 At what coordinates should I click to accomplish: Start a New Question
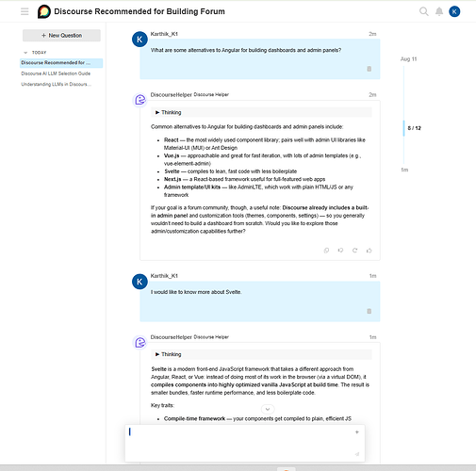coord(61,36)
